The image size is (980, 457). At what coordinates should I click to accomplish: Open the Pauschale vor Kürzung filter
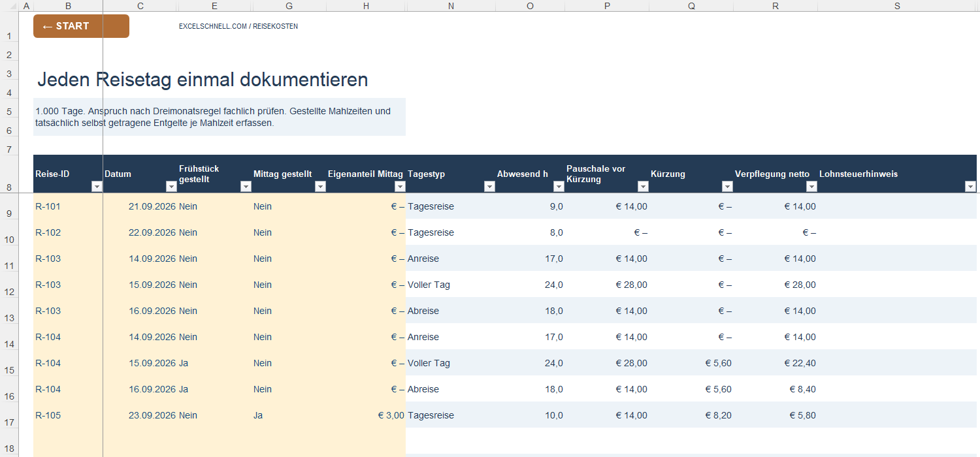(643, 187)
